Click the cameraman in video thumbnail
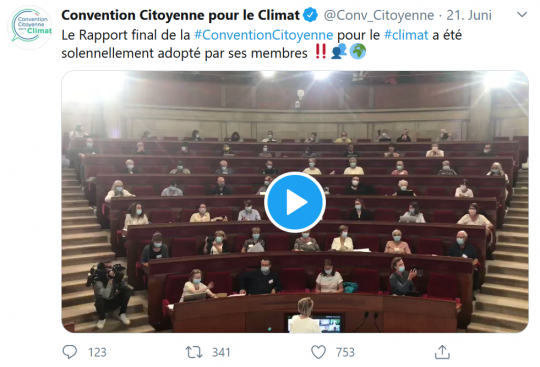Screen dimensions: 540x367 (110, 293)
